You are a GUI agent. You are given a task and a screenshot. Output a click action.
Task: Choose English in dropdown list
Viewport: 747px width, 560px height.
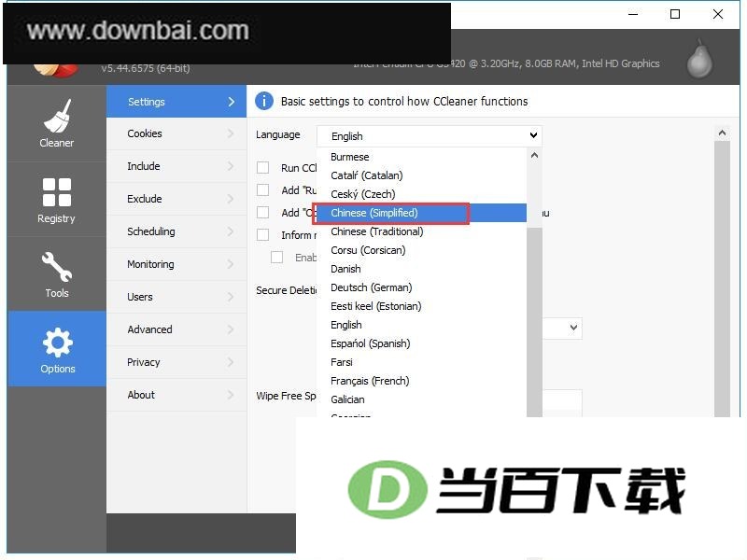[422, 325]
